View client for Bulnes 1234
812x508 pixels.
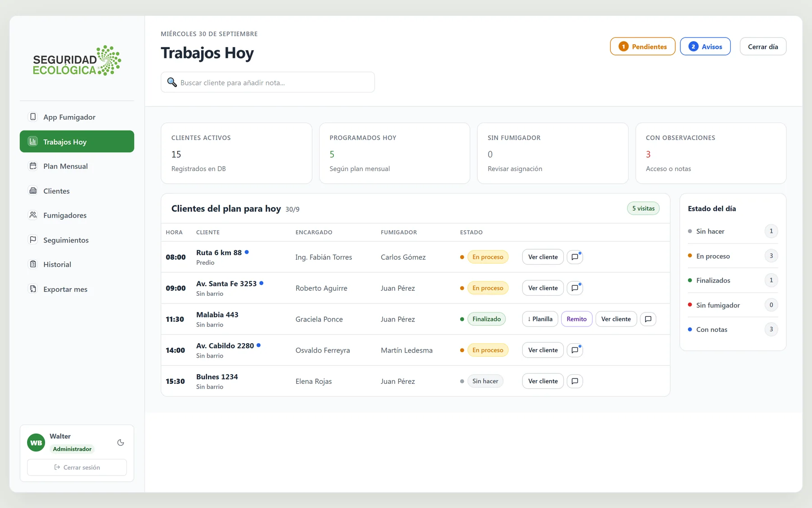click(x=543, y=381)
